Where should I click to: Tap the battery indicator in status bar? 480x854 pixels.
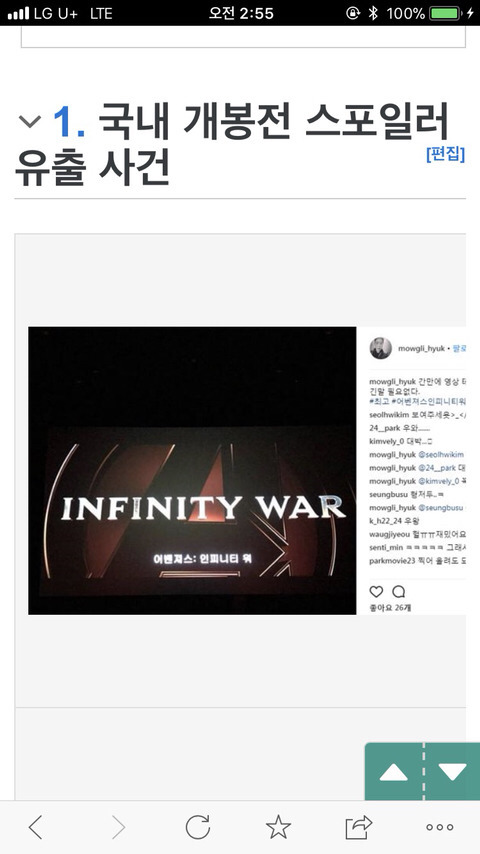(446, 14)
